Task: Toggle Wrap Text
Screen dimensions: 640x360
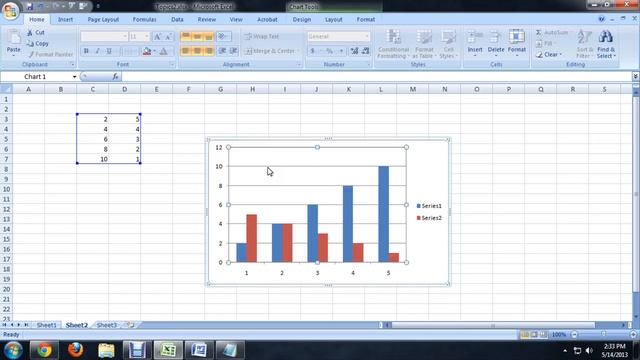Action: (262, 36)
